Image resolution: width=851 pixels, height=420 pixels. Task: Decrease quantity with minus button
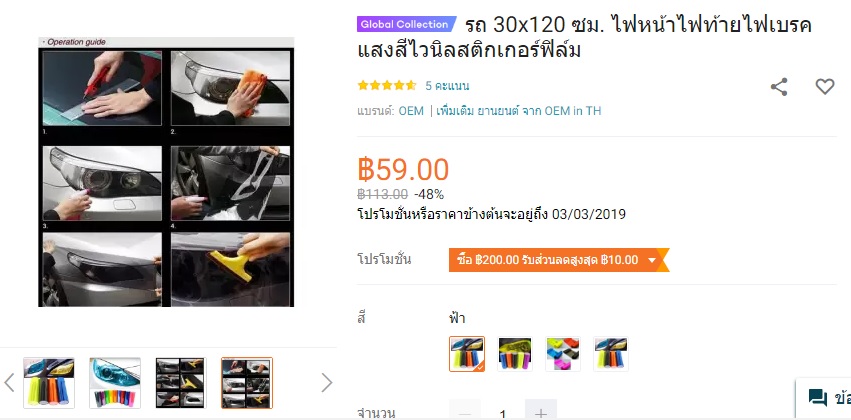[465, 413]
